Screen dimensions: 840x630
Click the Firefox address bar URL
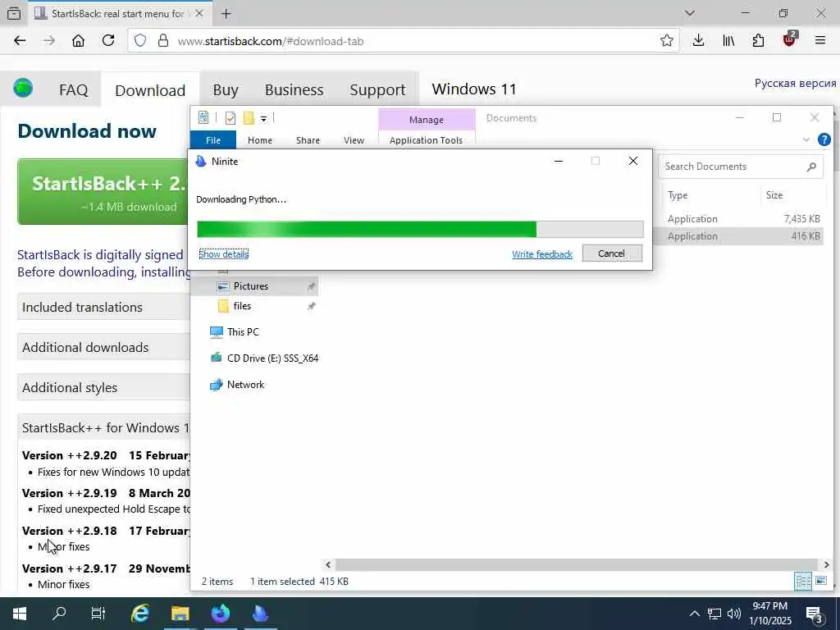pos(271,41)
